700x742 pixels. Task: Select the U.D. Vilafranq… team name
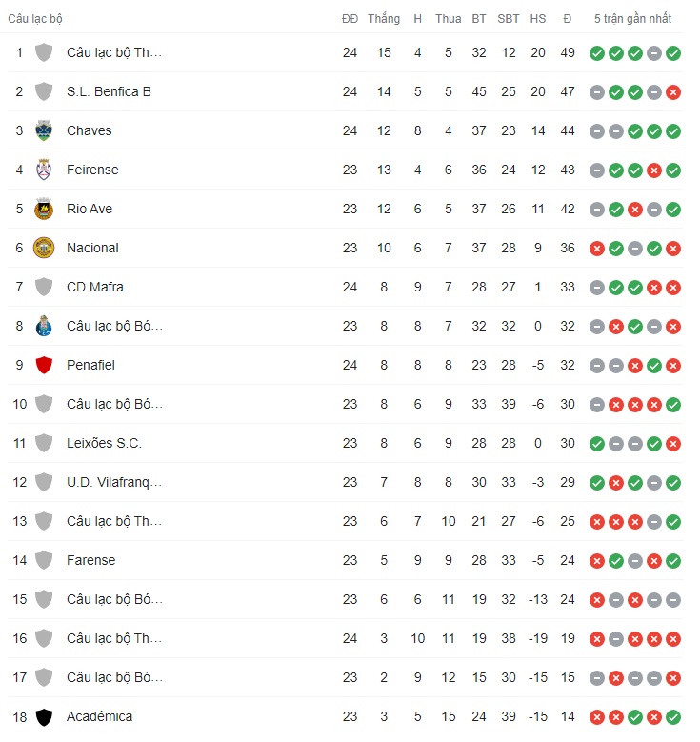(x=114, y=482)
